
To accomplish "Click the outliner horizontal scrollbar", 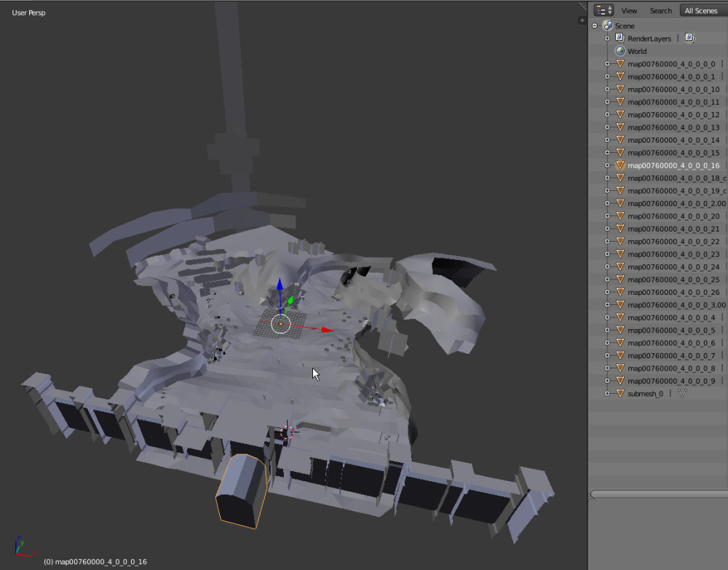I will pyautogui.click(x=660, y=495).
